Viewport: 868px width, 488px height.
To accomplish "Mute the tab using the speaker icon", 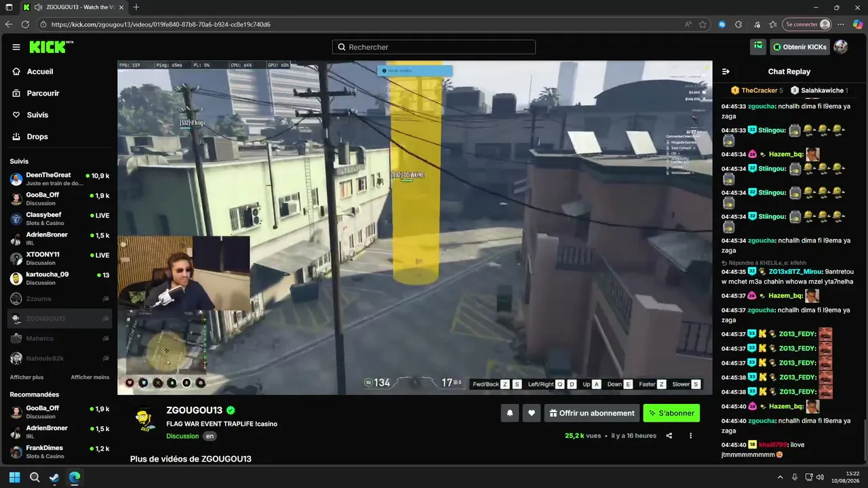I will [x=38, y=7].
